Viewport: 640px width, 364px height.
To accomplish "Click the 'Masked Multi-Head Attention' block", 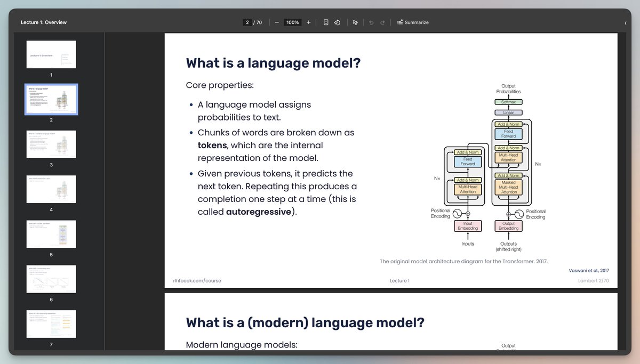I will (508, 187).
